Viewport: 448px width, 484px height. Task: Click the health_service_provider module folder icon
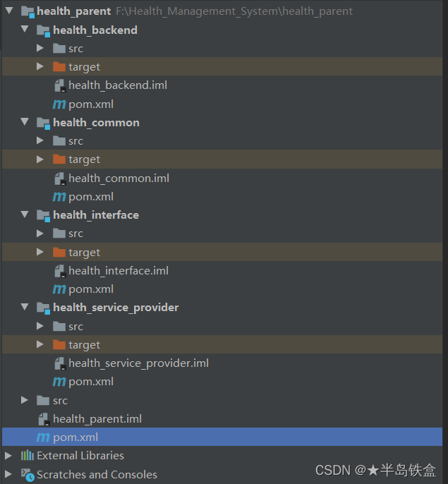point(43,308)
